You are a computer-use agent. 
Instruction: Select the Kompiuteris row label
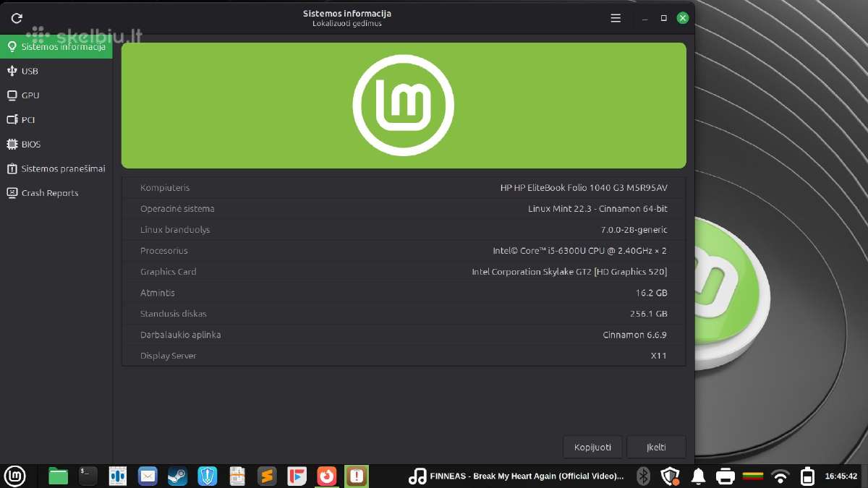click(165, 188)
